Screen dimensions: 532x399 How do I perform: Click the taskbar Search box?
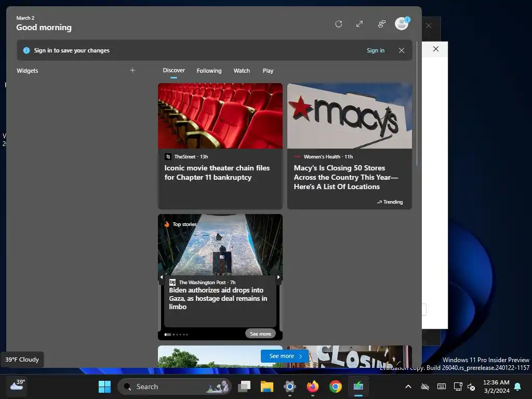point(175,387)
